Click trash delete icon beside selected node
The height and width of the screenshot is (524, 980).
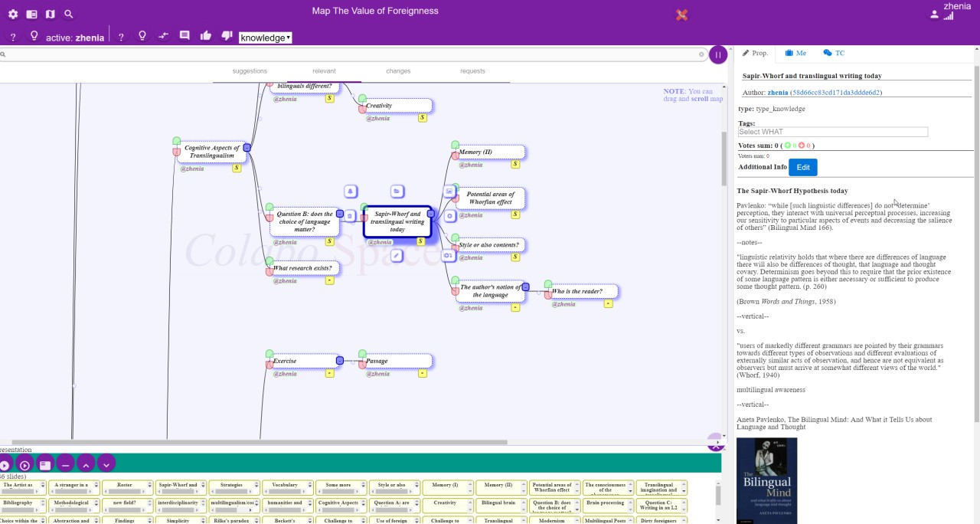pos(350,216)
